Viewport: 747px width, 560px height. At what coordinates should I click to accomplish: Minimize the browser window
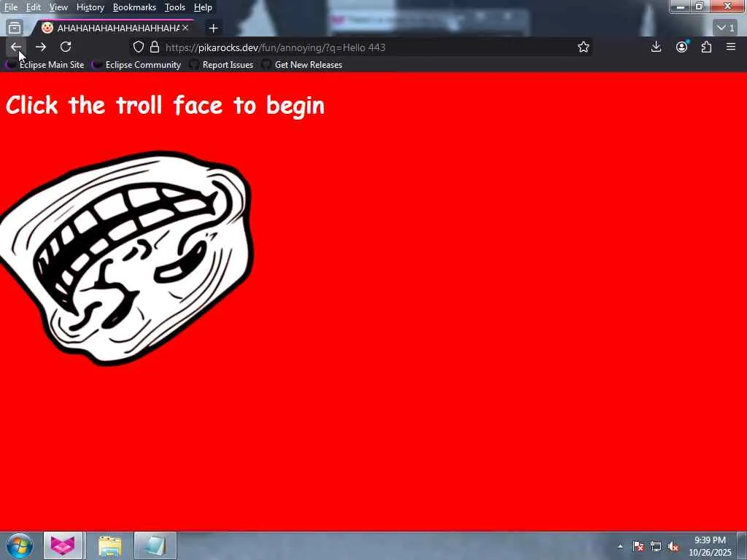681,6
